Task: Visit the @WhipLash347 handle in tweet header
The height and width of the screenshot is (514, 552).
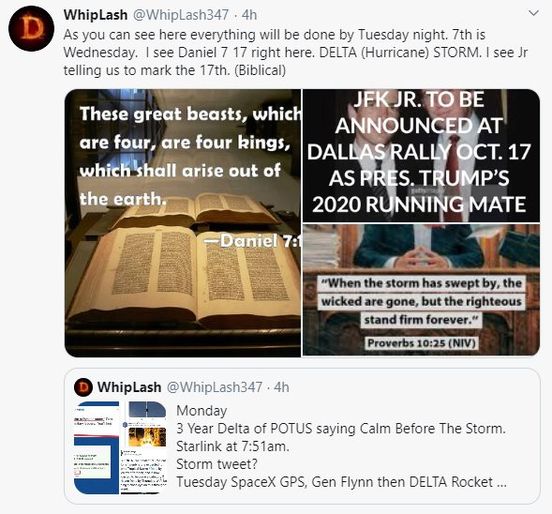Action: click(180, 15)
